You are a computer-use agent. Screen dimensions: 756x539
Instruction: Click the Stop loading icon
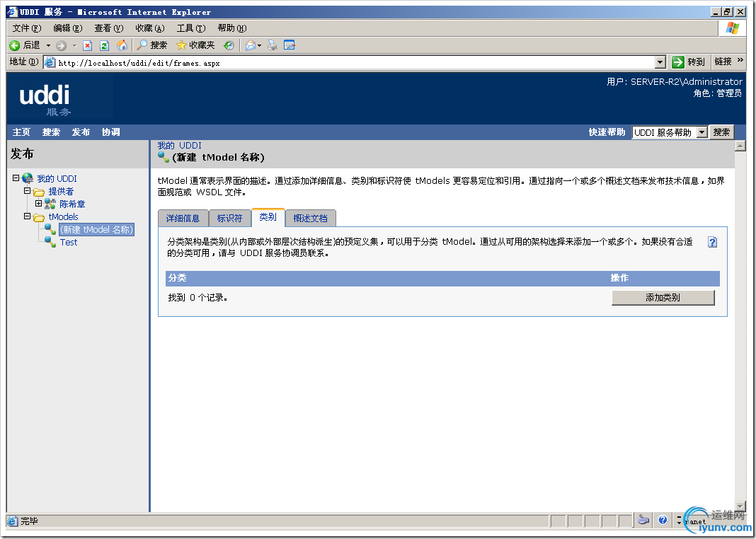coord(87,45)
